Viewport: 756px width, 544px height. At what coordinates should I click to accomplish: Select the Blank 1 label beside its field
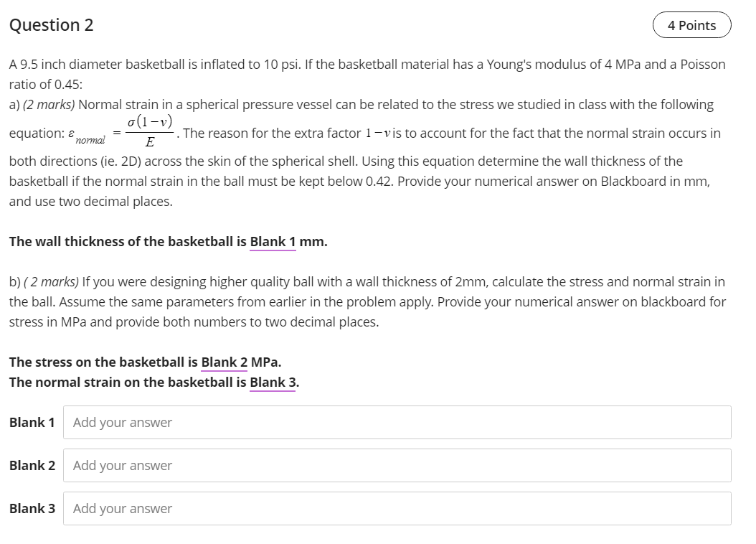(32, 422)
